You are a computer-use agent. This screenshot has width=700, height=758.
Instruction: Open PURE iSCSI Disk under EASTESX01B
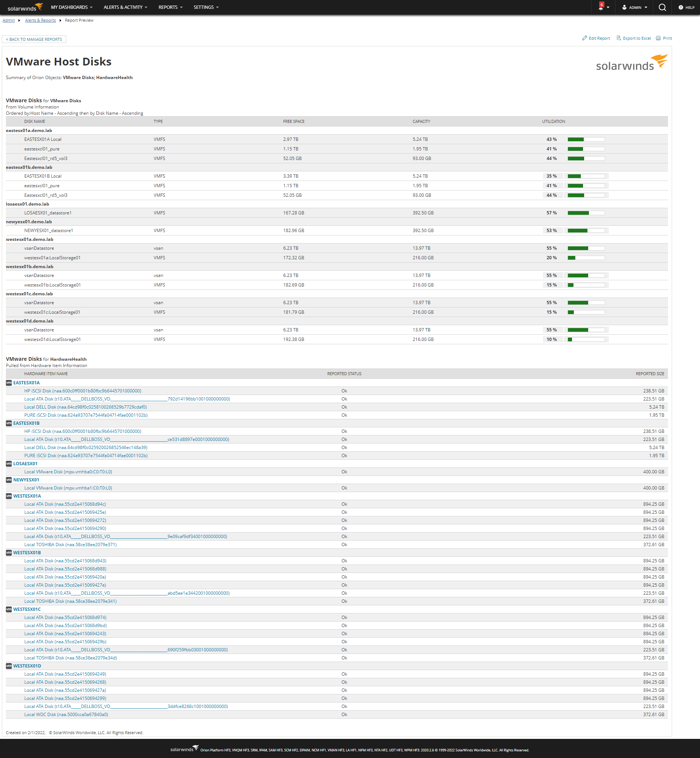86,456
